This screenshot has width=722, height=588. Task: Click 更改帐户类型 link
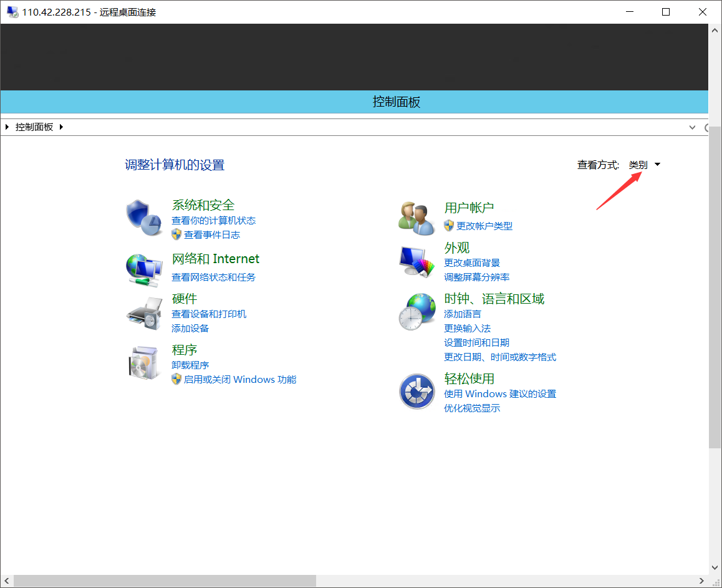(x=484, y=226)
